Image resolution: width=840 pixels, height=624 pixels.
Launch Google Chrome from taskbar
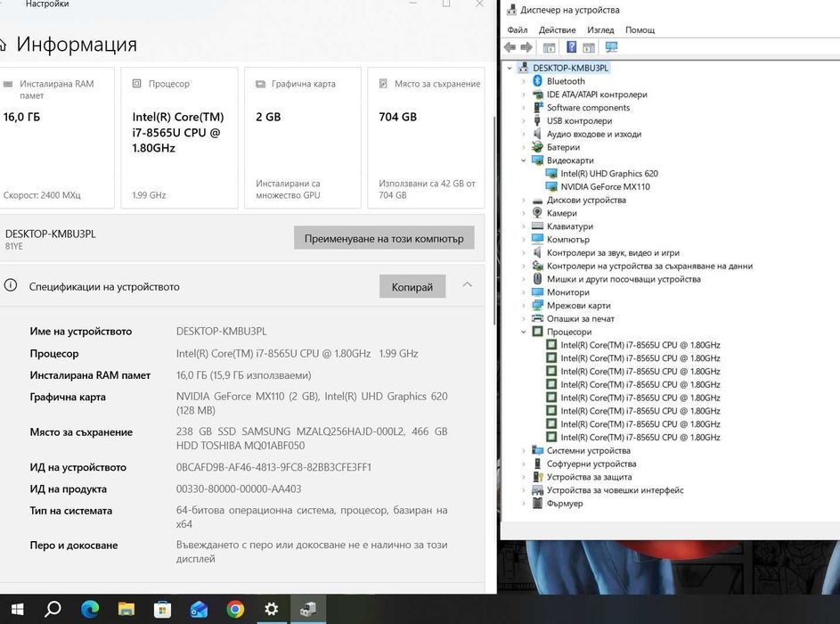pos(235,609)
